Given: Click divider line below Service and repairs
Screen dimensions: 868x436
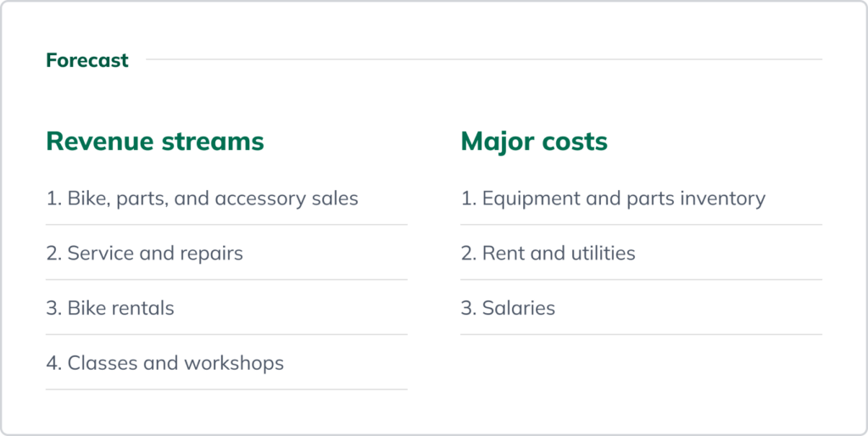Looking at the screenshot, I should pyautogui.click(x=226, y=280).
